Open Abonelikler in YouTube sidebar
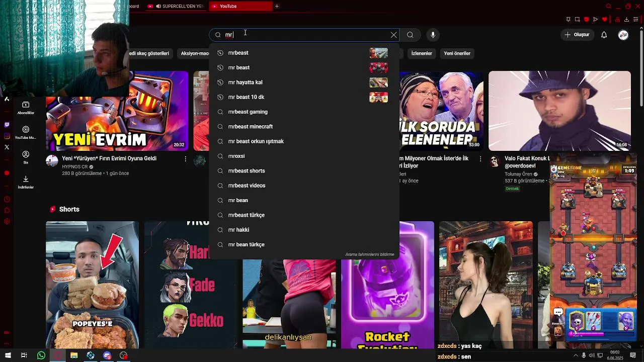The width and height of the screenshot is (644, 362). 26,108
